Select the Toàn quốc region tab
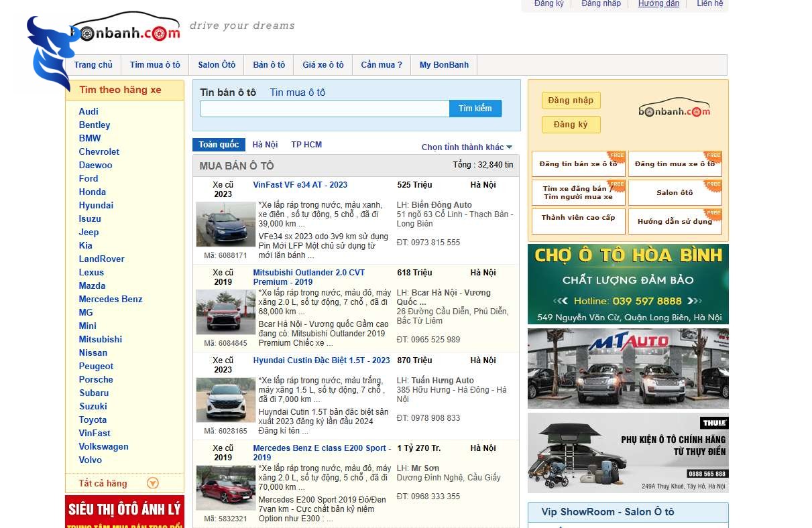Viewport: 812px width, 528px height. [219, 145]
